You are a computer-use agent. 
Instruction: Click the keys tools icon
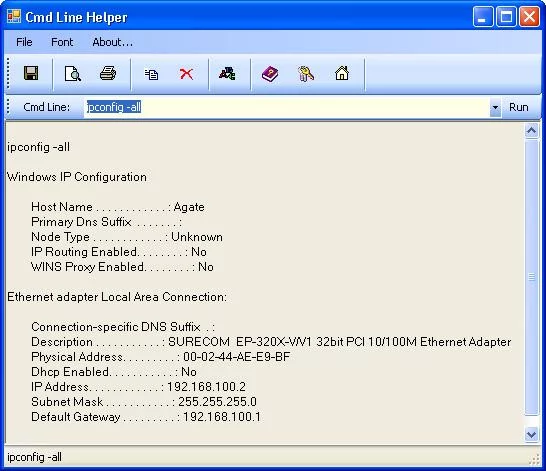306,74
